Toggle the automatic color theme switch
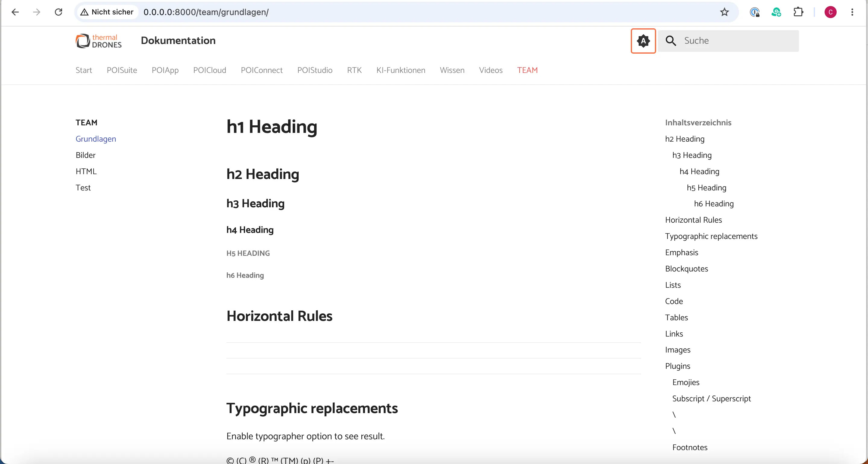Screen dimensions: 868x464 pyautogui.click(x=643, y=41)
